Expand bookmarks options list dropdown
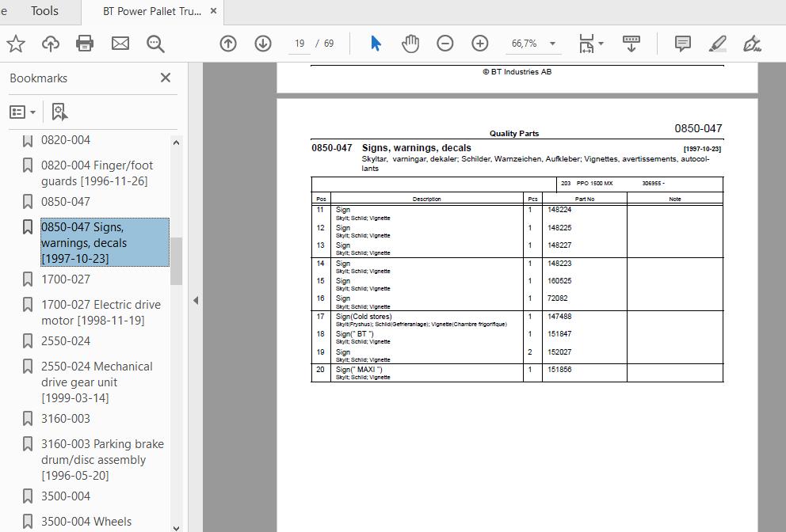Screen dimensions: 786x532 [22, 112]
